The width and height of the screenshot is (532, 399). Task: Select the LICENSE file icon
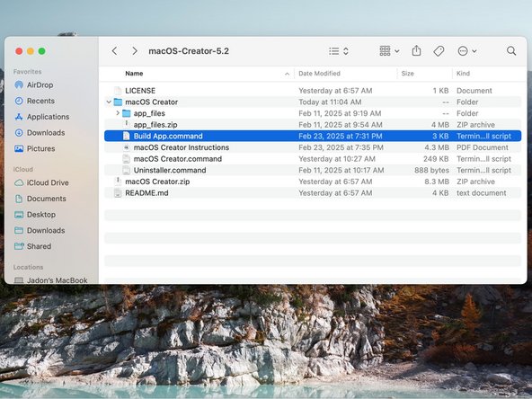pos(118,91)
